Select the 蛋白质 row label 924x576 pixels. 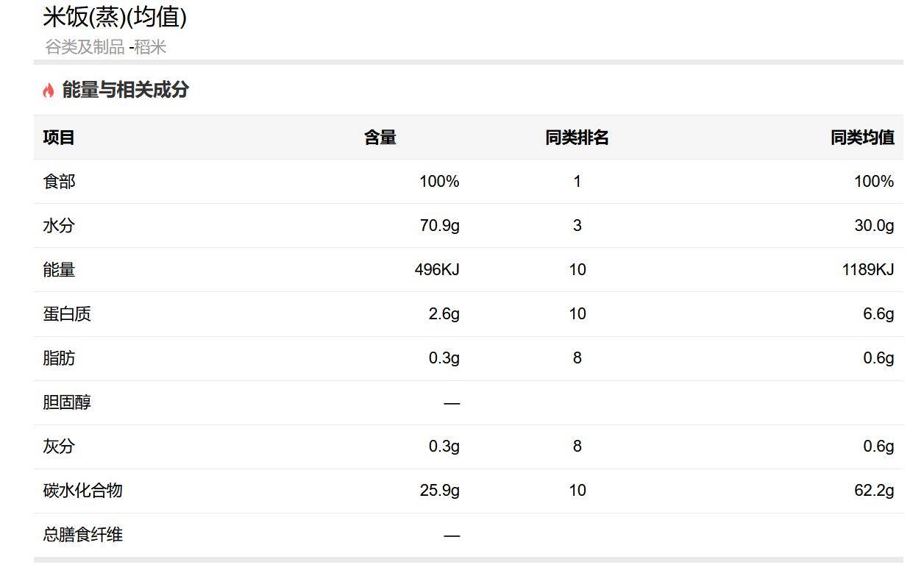click(67, 313)
